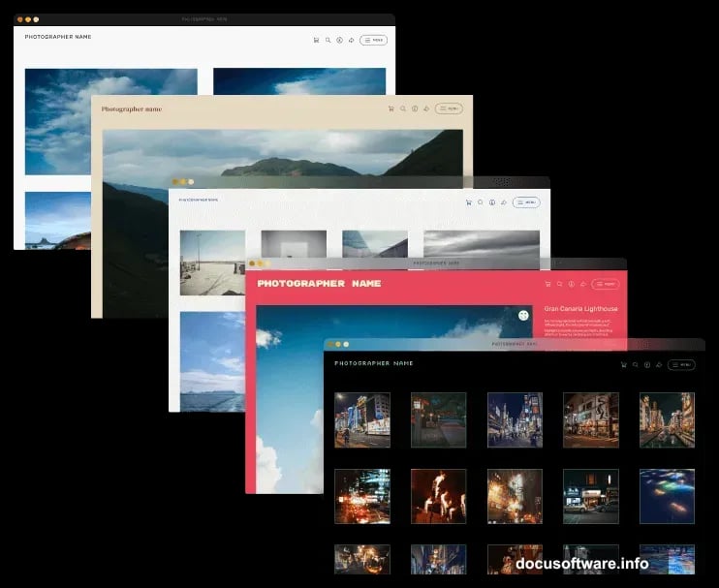
Task: Click the share icon in white top window
Action: tap(351, 41)
